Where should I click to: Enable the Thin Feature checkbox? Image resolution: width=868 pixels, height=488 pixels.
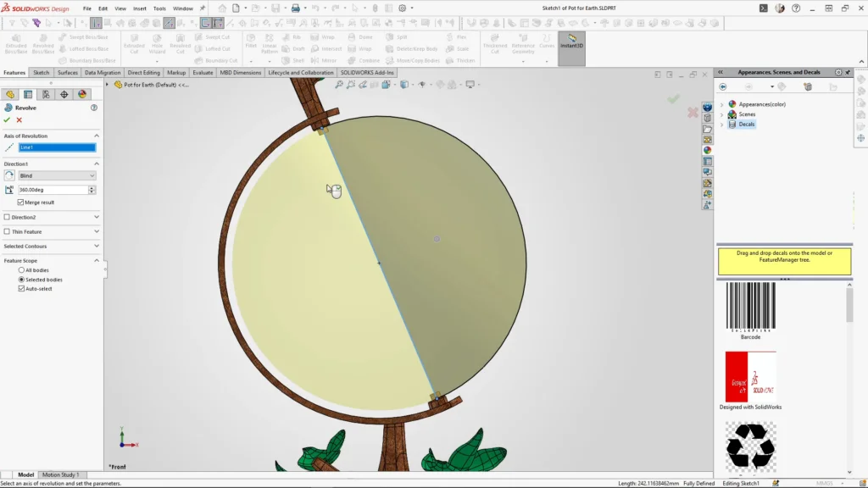click(7, 232)
